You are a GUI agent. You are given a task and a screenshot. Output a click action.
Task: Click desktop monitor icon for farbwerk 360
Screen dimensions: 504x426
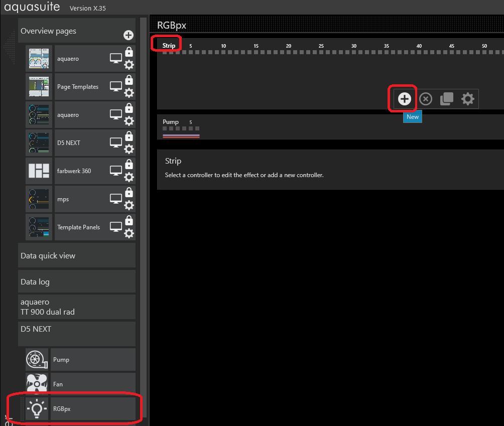(x=116, y=171)
